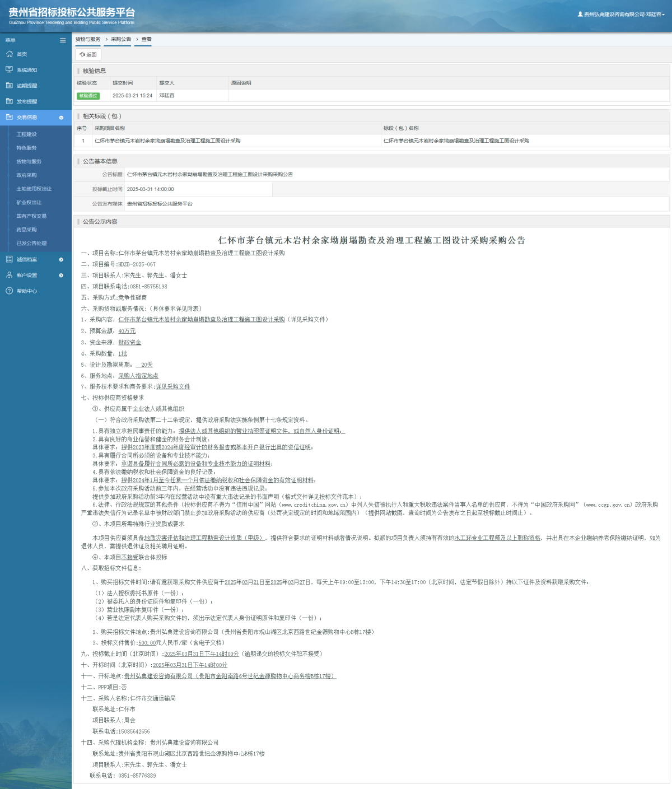Click the 发布提醒 sidebar icon

[9, 101]
